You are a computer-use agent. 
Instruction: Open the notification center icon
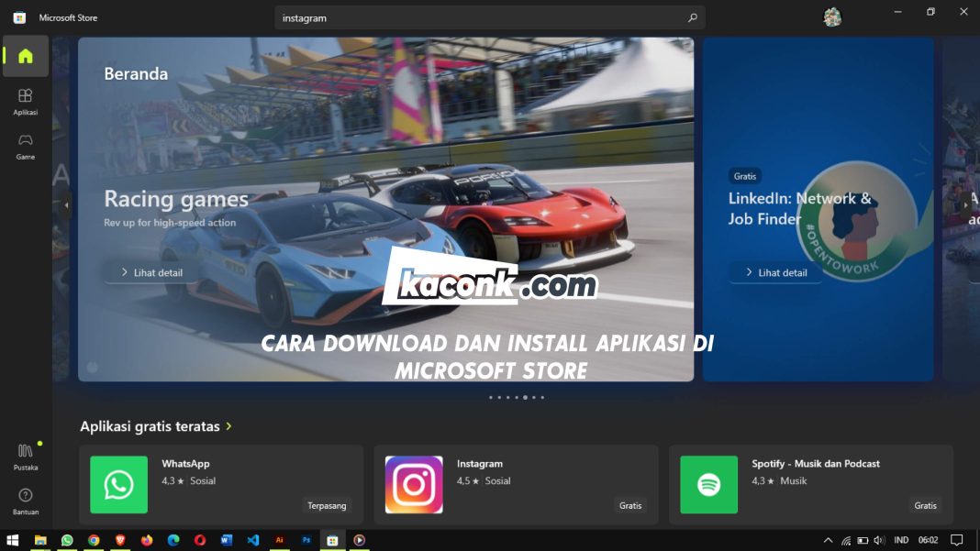click(x=956, y=540)
